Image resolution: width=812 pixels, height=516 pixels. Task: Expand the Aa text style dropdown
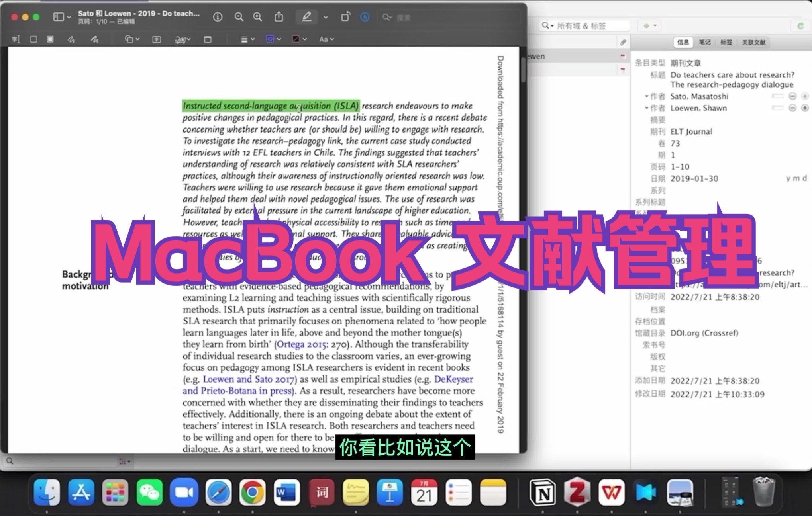(326, 39)
